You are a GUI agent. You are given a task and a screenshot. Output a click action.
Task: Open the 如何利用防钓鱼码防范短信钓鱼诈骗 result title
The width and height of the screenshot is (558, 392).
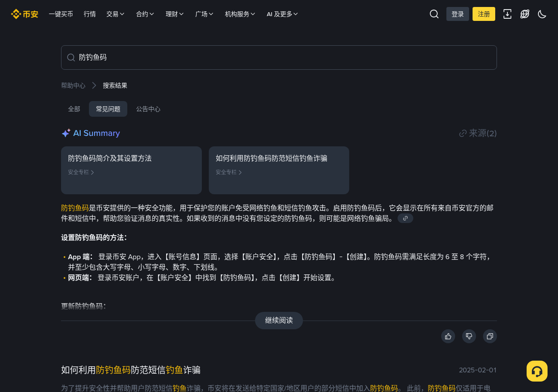click(x=131, y=370)
